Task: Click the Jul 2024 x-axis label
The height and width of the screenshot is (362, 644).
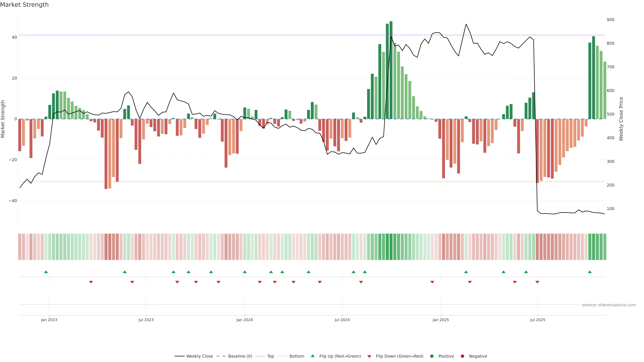Action: point(342,320)
